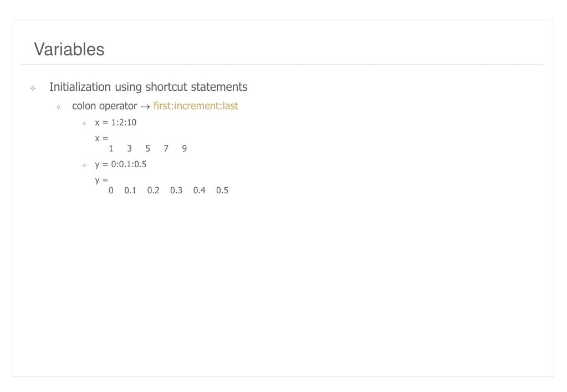
Task: Click bullet icon beside 'x = 1:2:10'
Action: tap(84, 123)
